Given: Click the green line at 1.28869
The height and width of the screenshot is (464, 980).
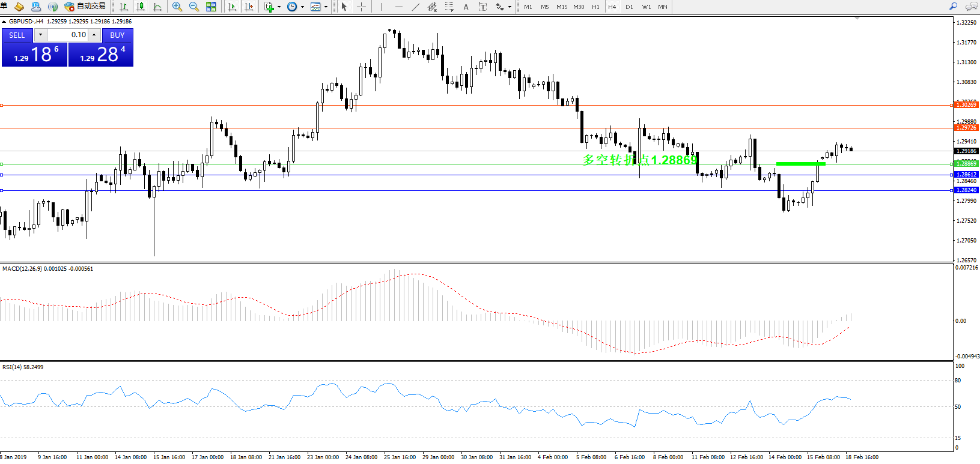Looking at the screenshot, I should 800,163.
